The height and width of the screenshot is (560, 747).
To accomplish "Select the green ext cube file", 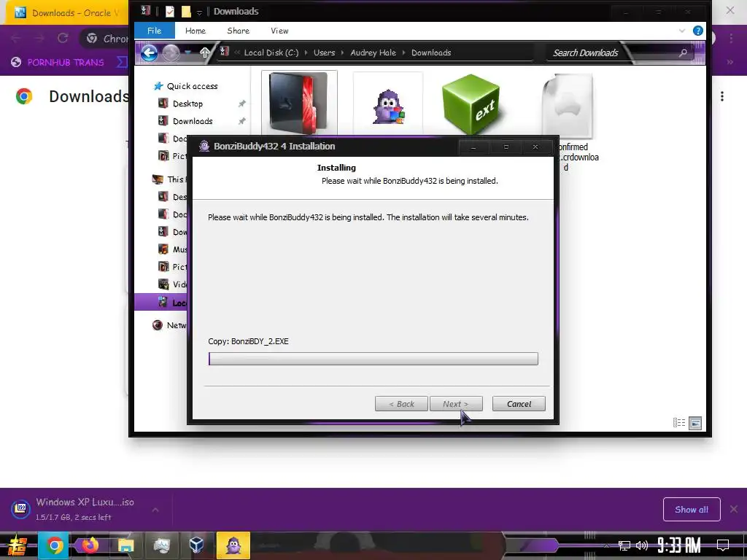I will (x=471, y=104).
